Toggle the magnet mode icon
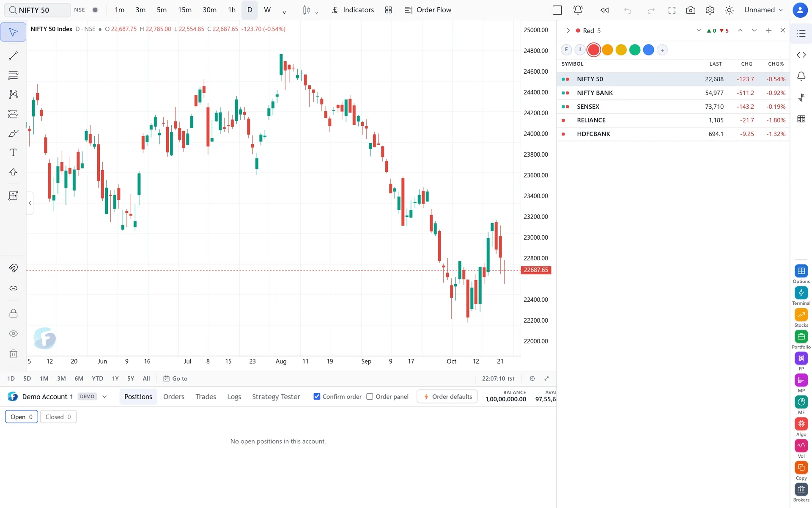 click(13, 268)
